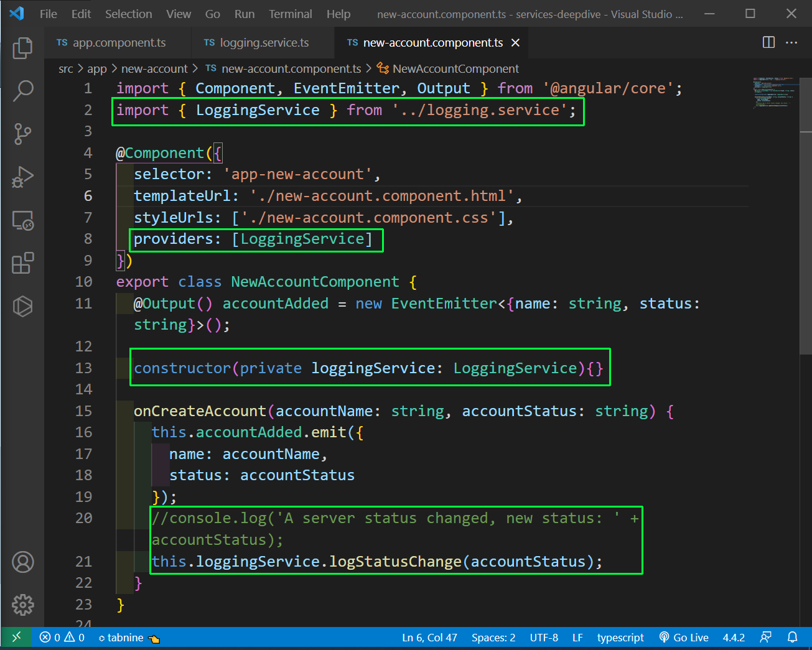Click the code minimap preview
The height and width of the screenshot is (650, 812).
point(773,92)
